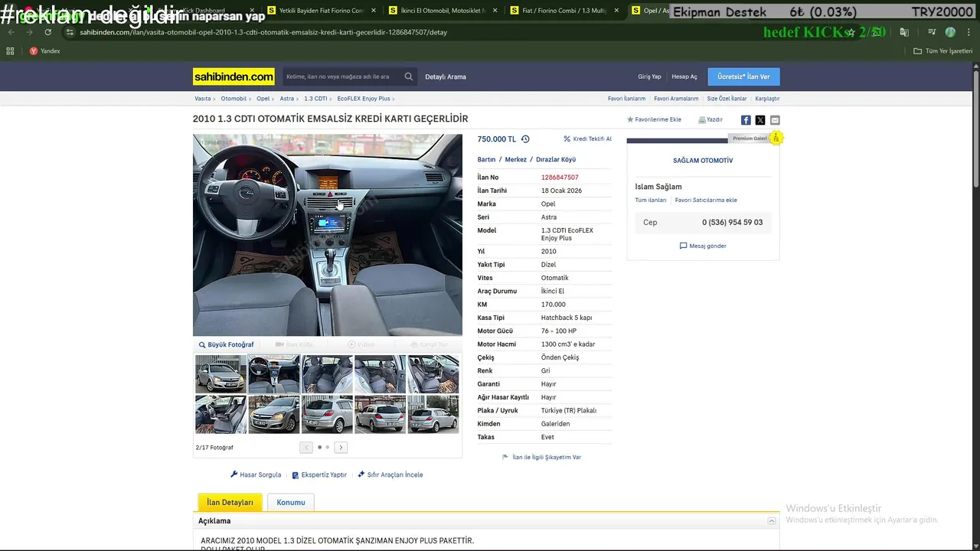The width and height of the screenshot is (980, 551).
Task: View seller's Tüm ilanları link
Action: pyautogui.click(x=651, y=201)
